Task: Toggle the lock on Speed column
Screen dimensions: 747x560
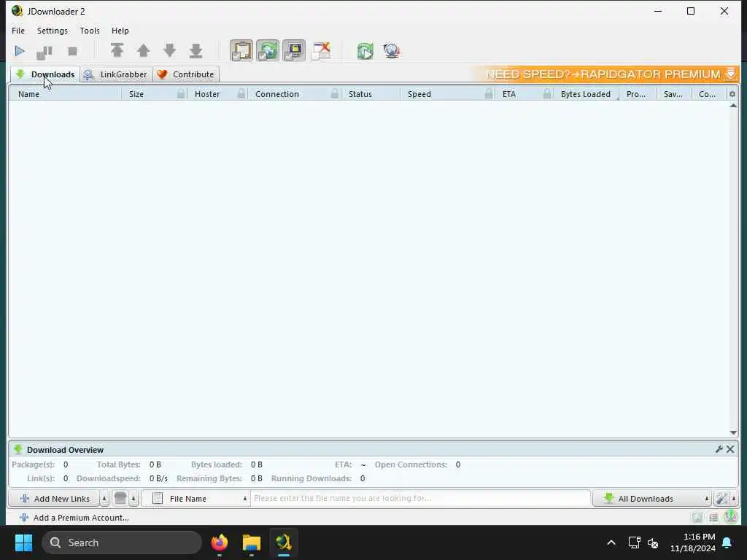Action: click(x=489, y=94)
